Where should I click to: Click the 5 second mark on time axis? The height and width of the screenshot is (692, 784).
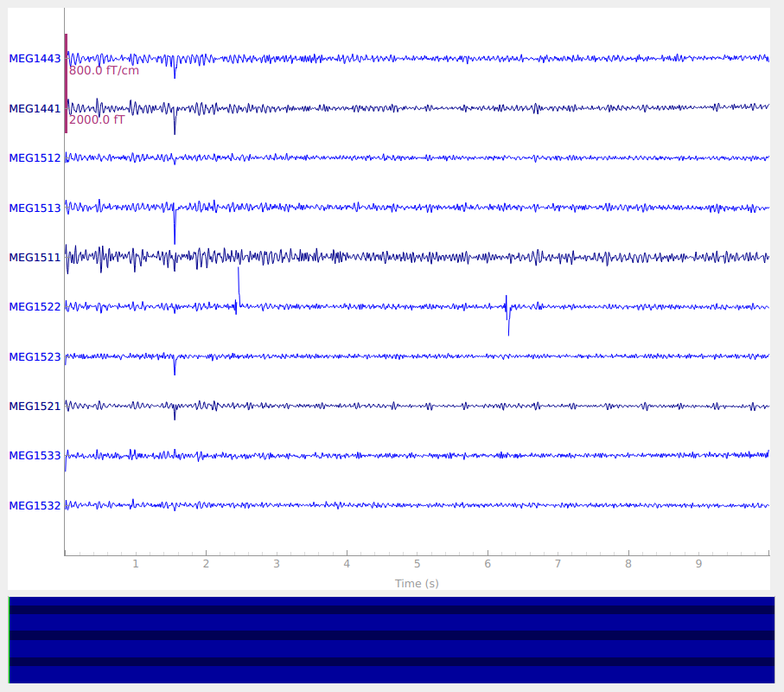(417, 564)
